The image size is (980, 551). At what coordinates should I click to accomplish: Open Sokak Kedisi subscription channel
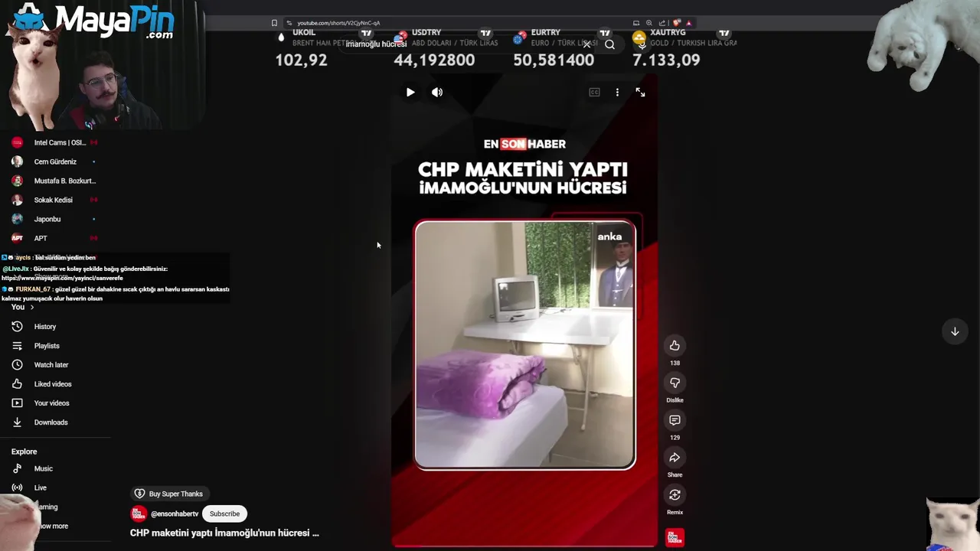point(55,200)
